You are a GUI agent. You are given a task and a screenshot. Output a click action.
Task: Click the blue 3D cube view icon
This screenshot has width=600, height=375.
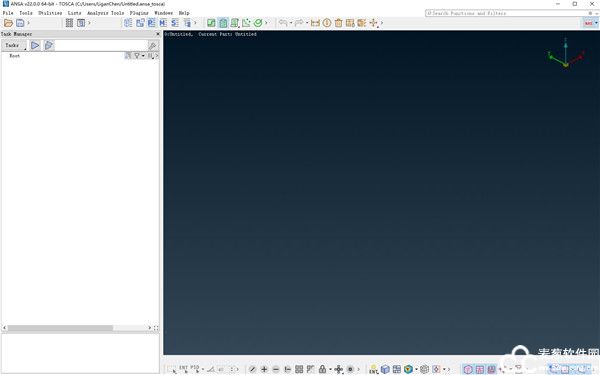point(385,369)
